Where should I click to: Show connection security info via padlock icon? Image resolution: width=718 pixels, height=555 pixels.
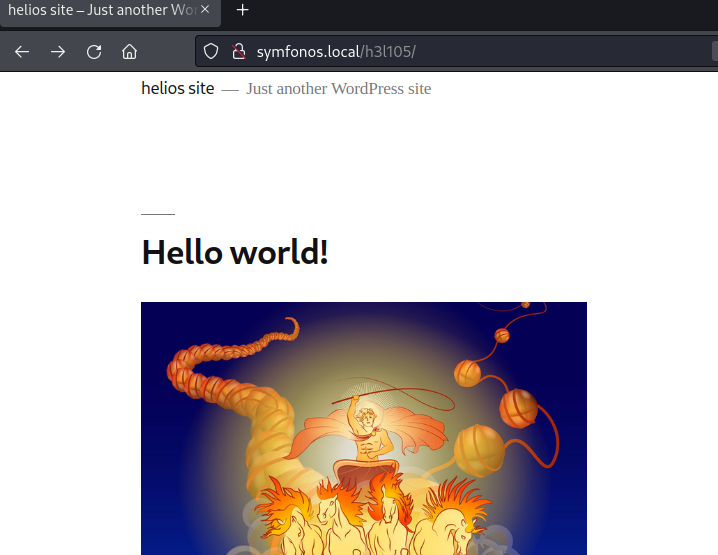click(238, 52)
